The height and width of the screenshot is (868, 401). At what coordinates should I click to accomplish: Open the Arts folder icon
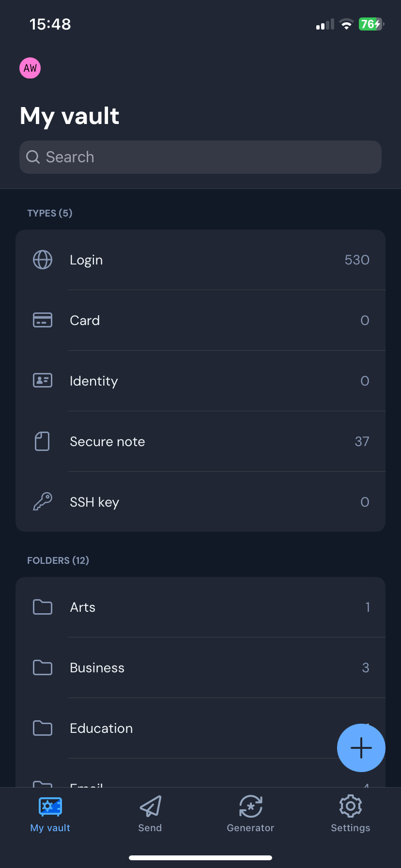(x=43, y=607)
